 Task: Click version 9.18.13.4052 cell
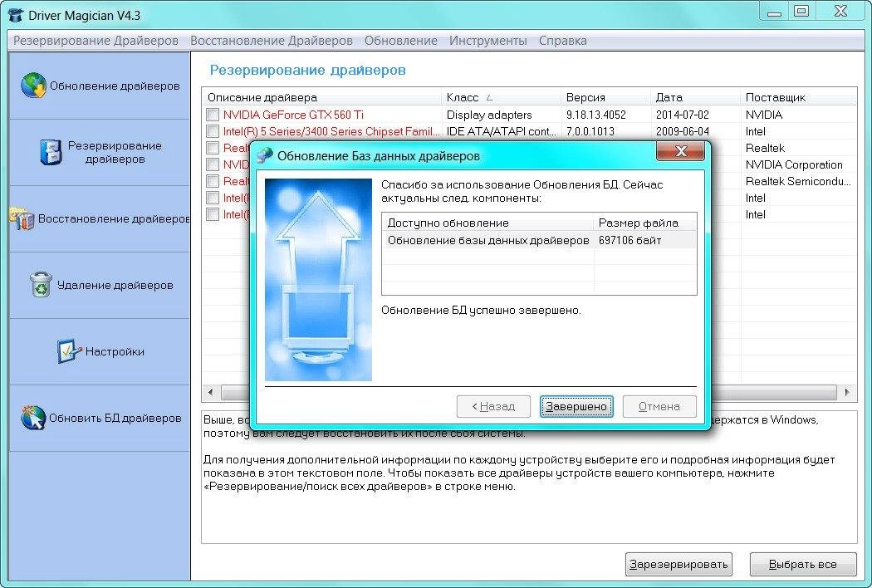pos(596,115)
